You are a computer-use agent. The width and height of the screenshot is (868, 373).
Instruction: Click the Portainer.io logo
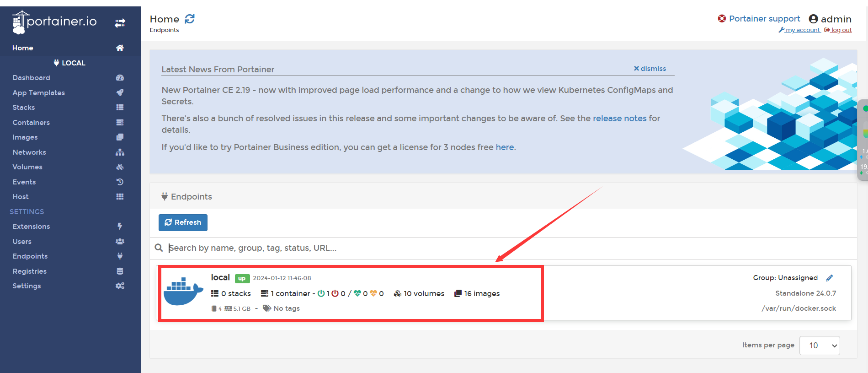click(x=54, y=22)
